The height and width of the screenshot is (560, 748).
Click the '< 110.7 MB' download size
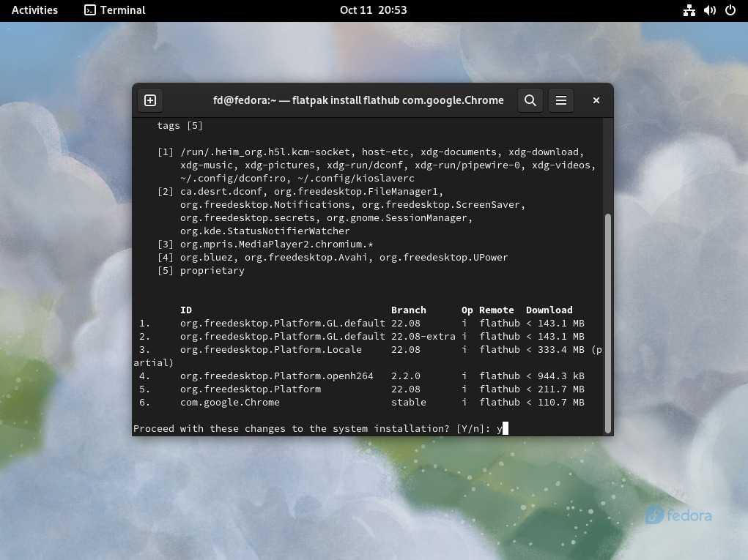pos(555,402)
